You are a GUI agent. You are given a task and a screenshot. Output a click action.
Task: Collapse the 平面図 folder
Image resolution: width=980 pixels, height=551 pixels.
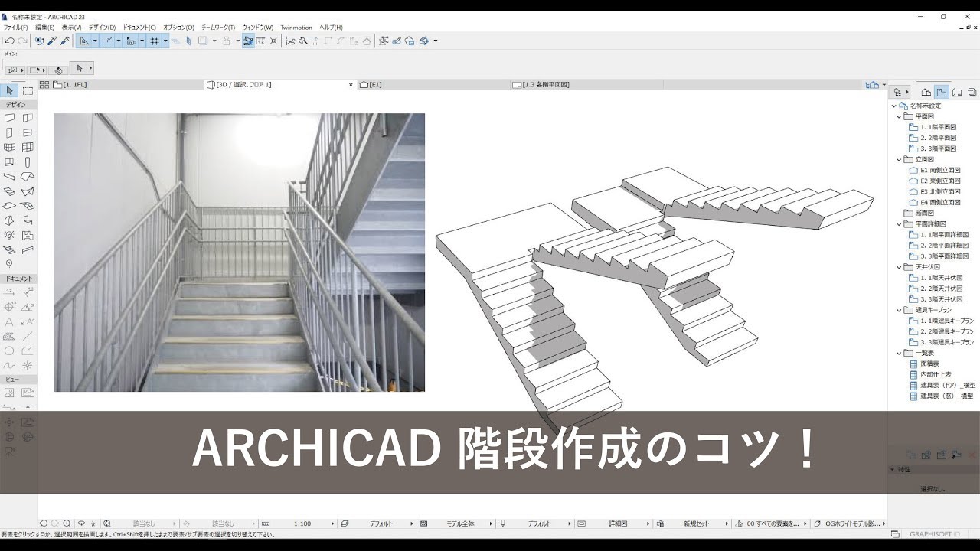coord(899,116)
